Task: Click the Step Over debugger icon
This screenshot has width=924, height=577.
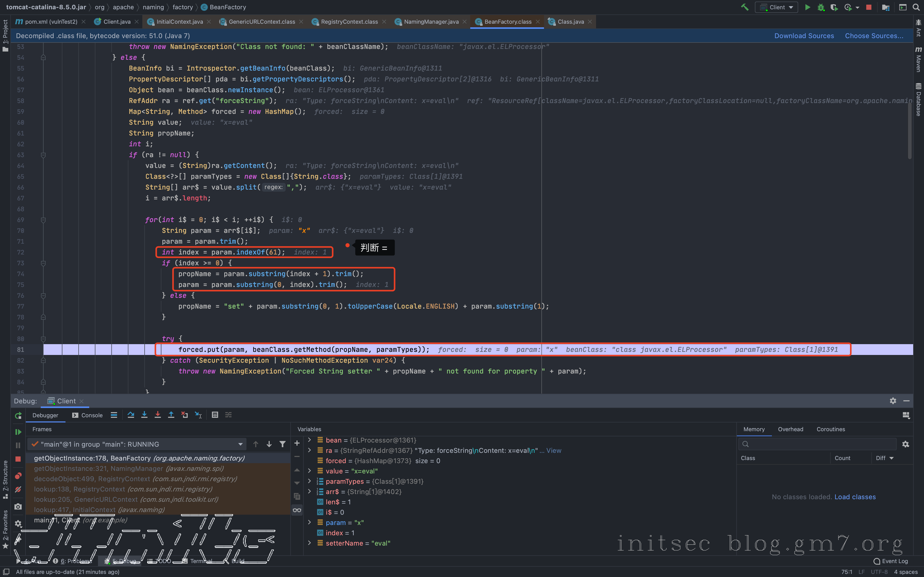Action: (131, 415)
